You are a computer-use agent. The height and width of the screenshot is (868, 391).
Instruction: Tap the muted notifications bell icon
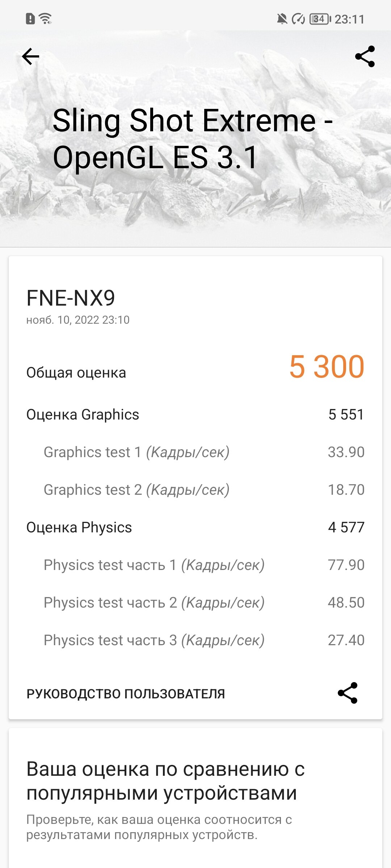point(282,19)
